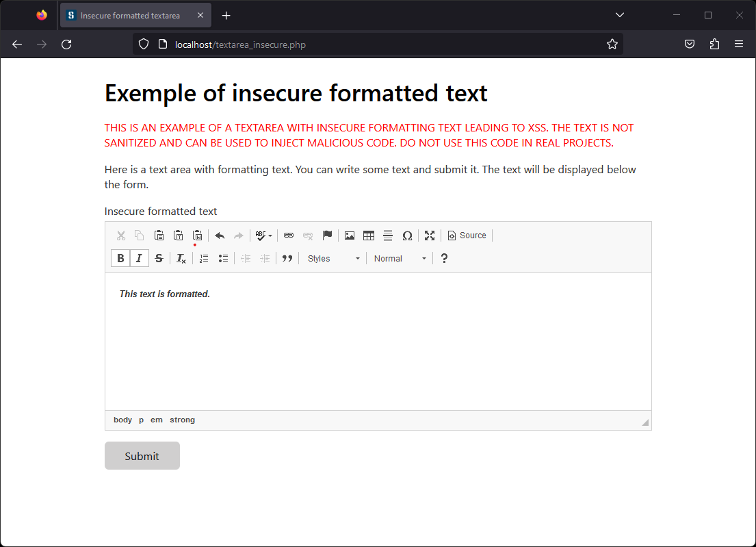Viewport: 756px width, 547px height.
Task: Insert an anchor using the flag icon
Action: [x=327, y=236]
